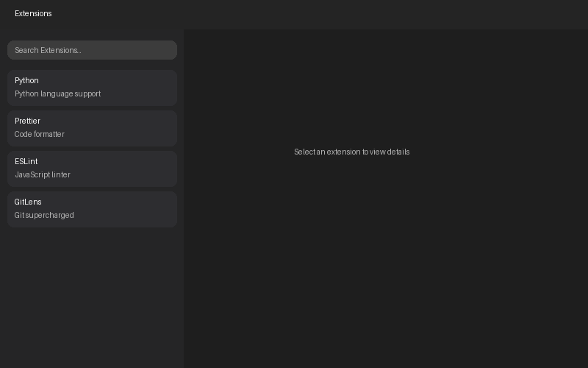Click the 'JavaScript linter' description text

[43, 175]
